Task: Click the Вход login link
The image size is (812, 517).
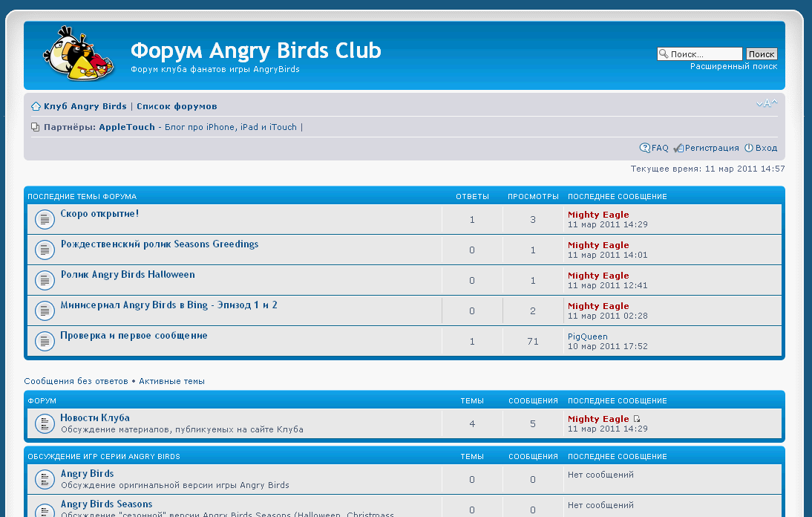Action: pos(767,148)
